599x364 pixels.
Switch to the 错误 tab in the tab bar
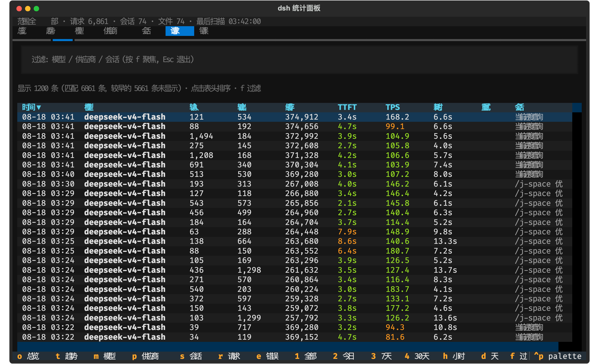click(204, 31)
